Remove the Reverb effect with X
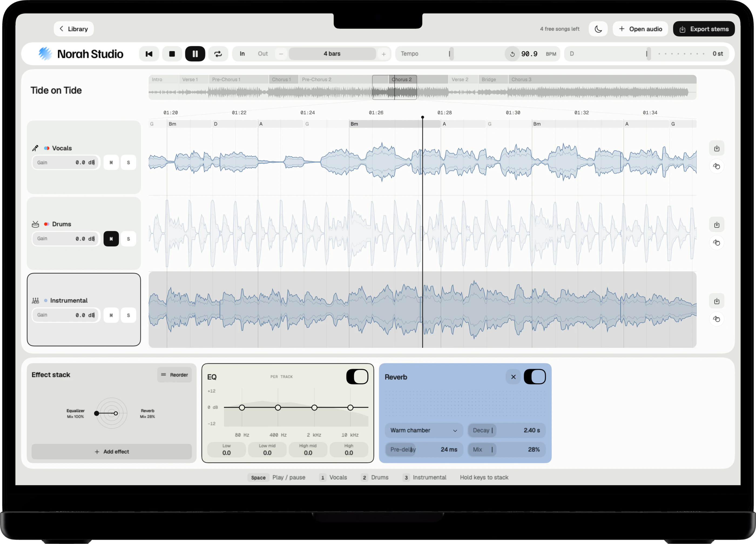The width and height of the screenshot is (756, 544). [513, 377]
